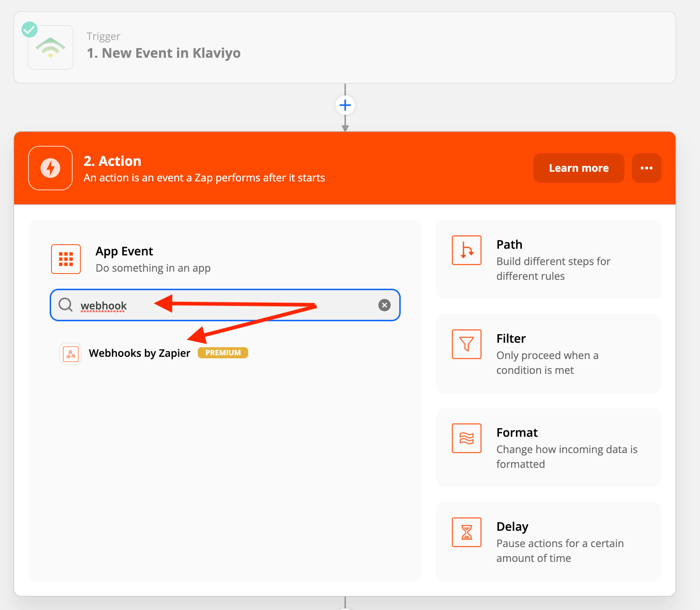This screenshot has width=700, height=610.
Task: Click 'Only proceed when a condition is met'
Action: point(547,363)
